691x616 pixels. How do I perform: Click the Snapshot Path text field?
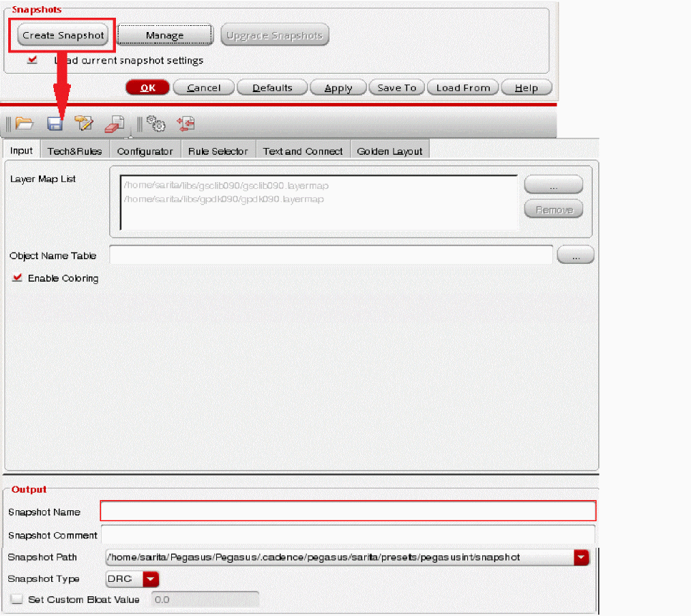pos(340,557)
